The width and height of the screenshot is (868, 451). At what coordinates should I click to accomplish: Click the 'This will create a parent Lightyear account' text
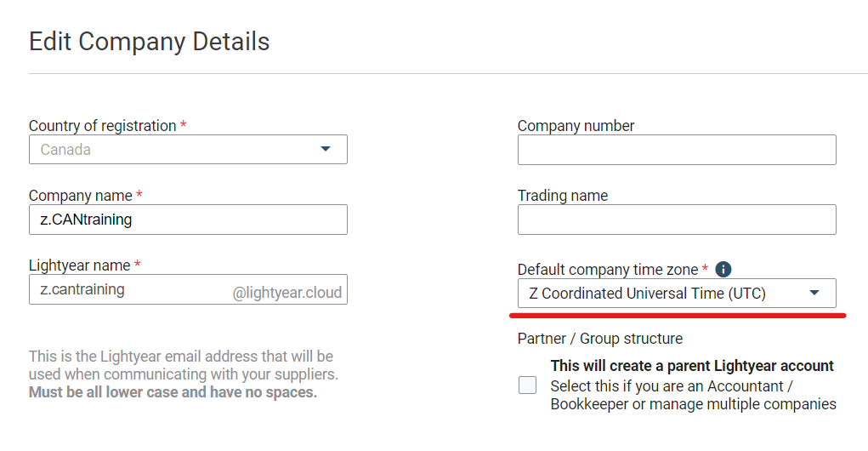691,366
